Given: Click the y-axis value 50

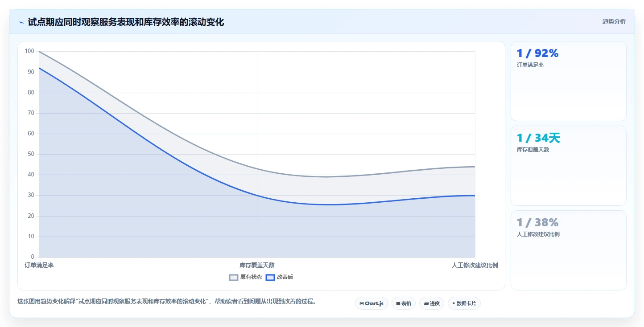Looking at the screenshot, I should (x=31, y=154).
